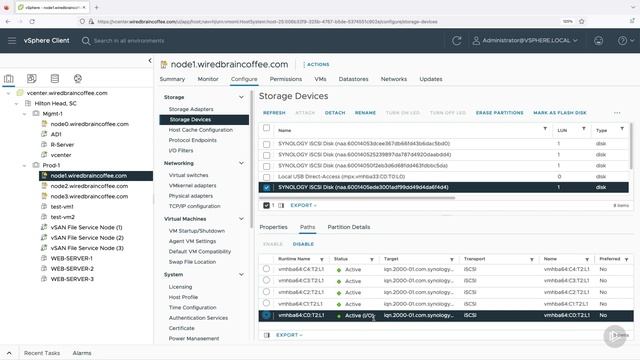Image resolution: width=640 pixels, height=360 pixels.
Task: Switch to Hosts and Clusters inventory view
Action: [x=9, y=78]
